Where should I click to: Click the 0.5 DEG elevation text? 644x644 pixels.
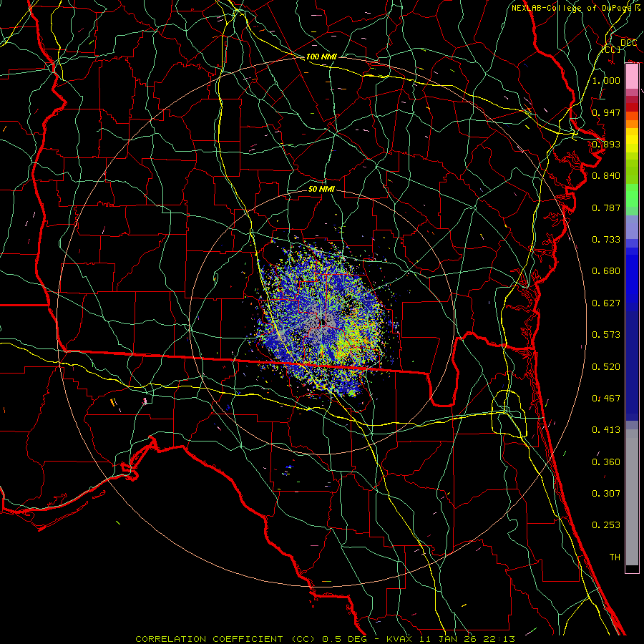coord(345,639)
